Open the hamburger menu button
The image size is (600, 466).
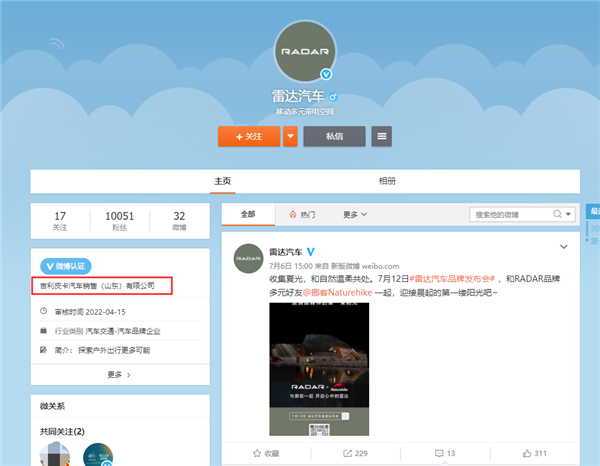point(382,136)
